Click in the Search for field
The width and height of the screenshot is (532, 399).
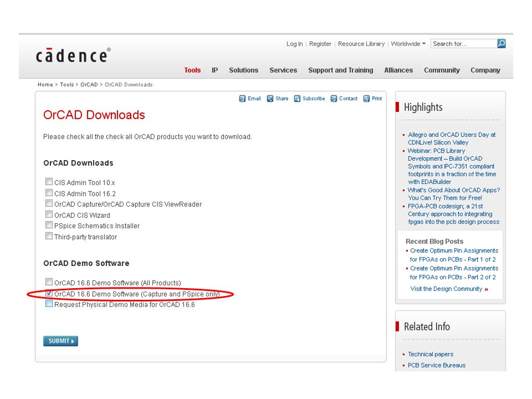click(463, 44)
